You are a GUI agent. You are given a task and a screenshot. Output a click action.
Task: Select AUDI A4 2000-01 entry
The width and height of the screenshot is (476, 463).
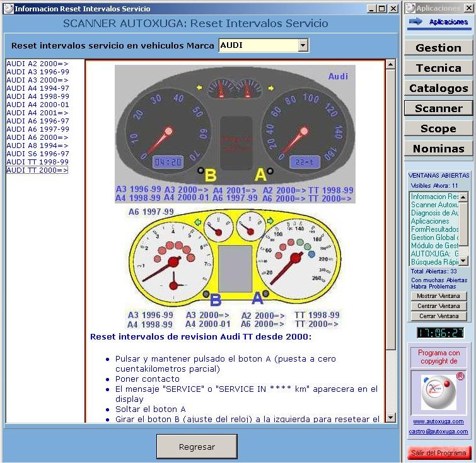38,105
